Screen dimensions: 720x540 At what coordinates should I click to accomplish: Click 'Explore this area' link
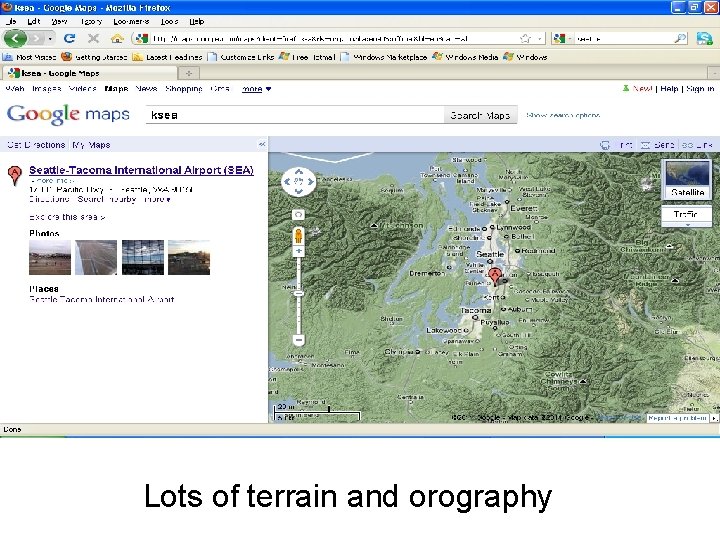point(67,217)
